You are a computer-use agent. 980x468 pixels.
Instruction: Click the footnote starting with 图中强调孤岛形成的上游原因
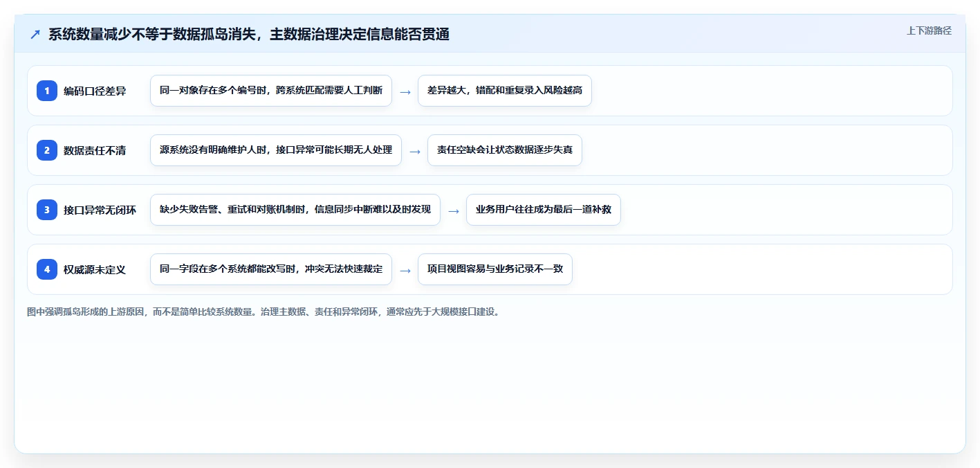264,312
